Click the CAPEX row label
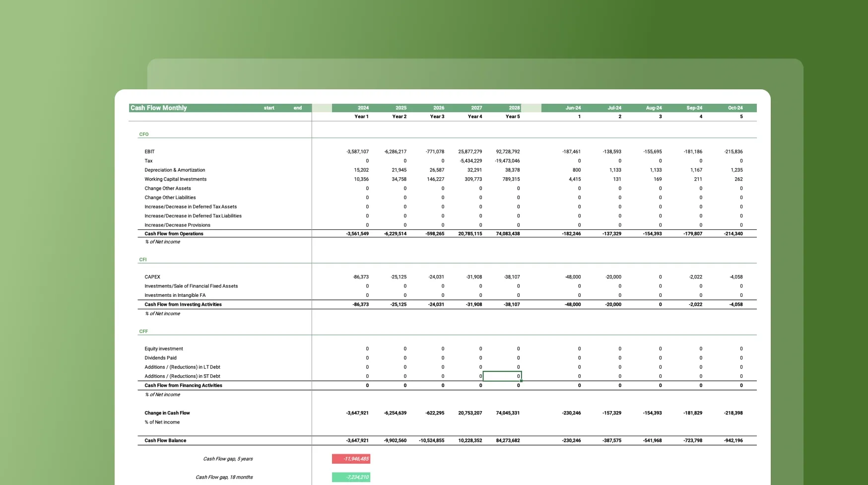The width and height of the screenshot is (868, 485). (x=152, y=277)
